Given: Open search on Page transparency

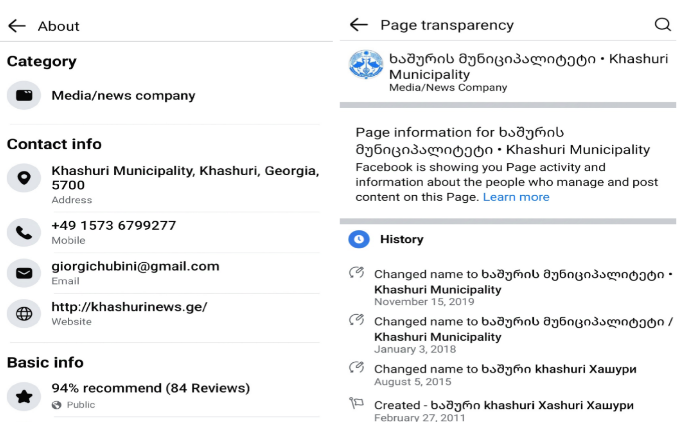Looking at the screenshot, I should (x=662, y=25).
